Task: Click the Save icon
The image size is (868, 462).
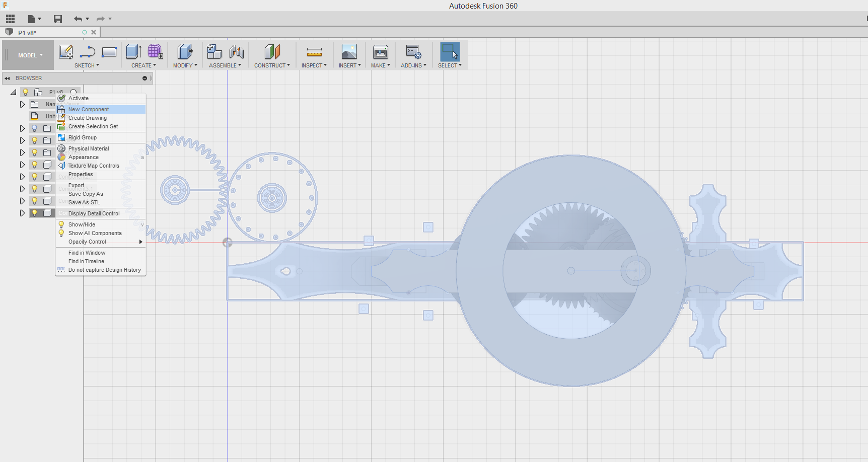Action: (x=58, y=19)
